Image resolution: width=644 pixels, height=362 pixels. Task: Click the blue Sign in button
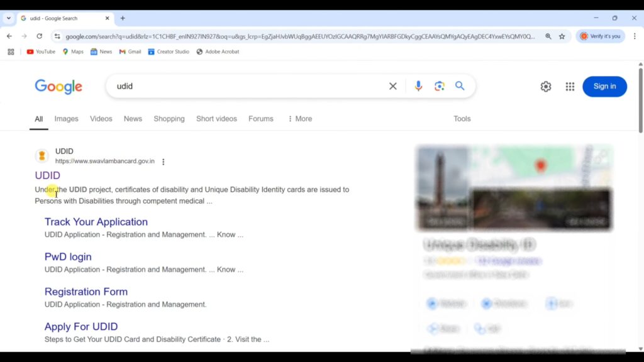604,87
